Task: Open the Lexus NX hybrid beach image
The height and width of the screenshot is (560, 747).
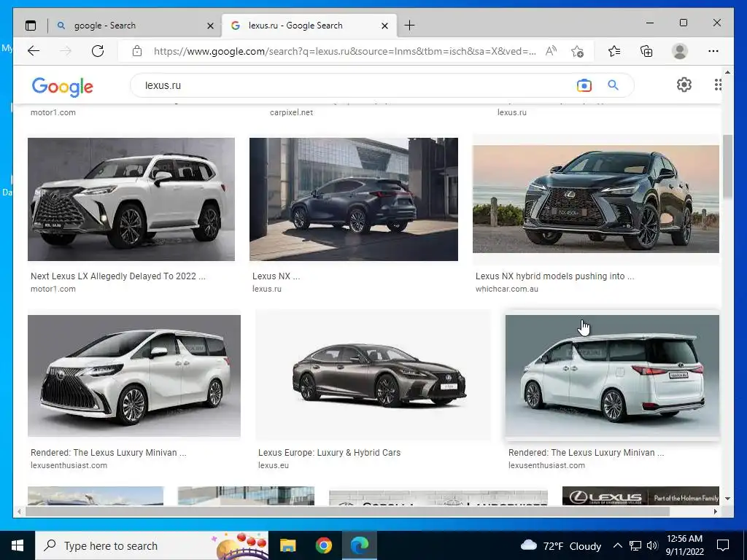Action: pyautogui.click(x=596, y=199)
